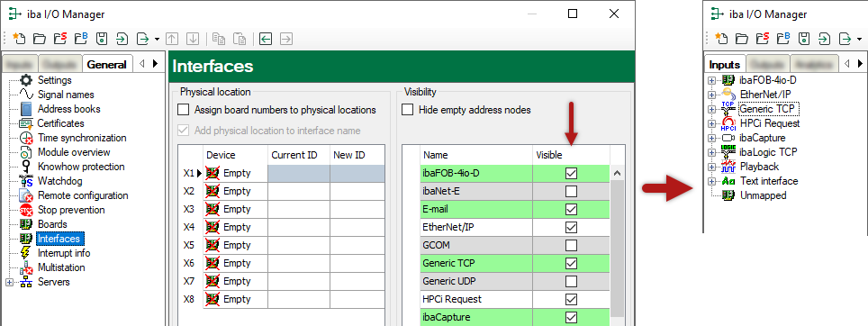Uncheck Visible box in EtherNet/IP table row

[571, 227]
